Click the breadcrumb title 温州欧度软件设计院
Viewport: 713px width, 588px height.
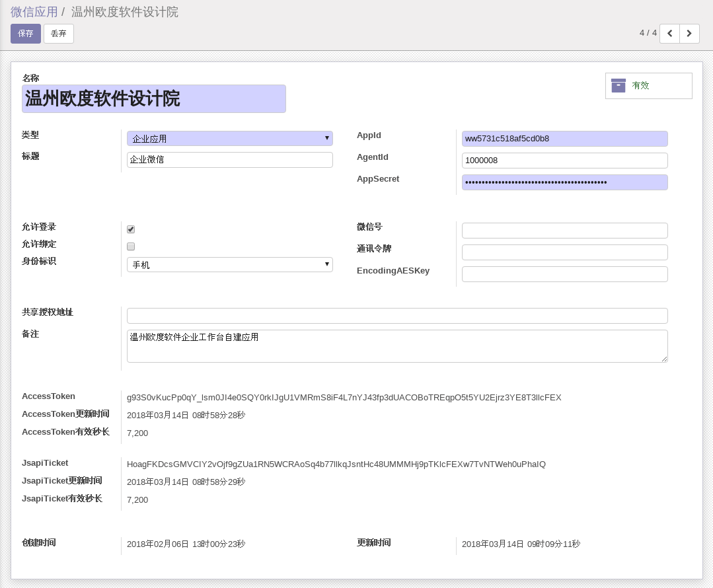tap(125, 12)
